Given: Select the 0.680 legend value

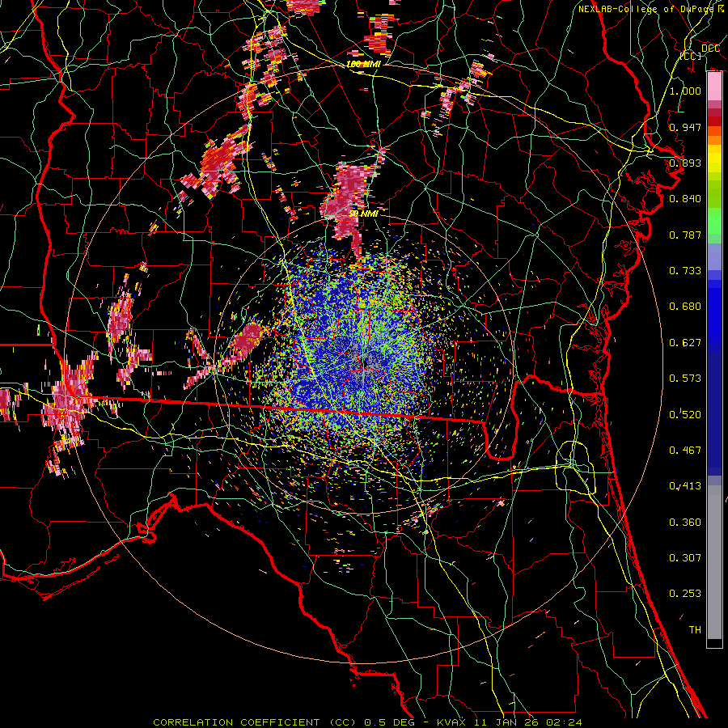Looking at the screenshot, I should [x=685, y=306].
